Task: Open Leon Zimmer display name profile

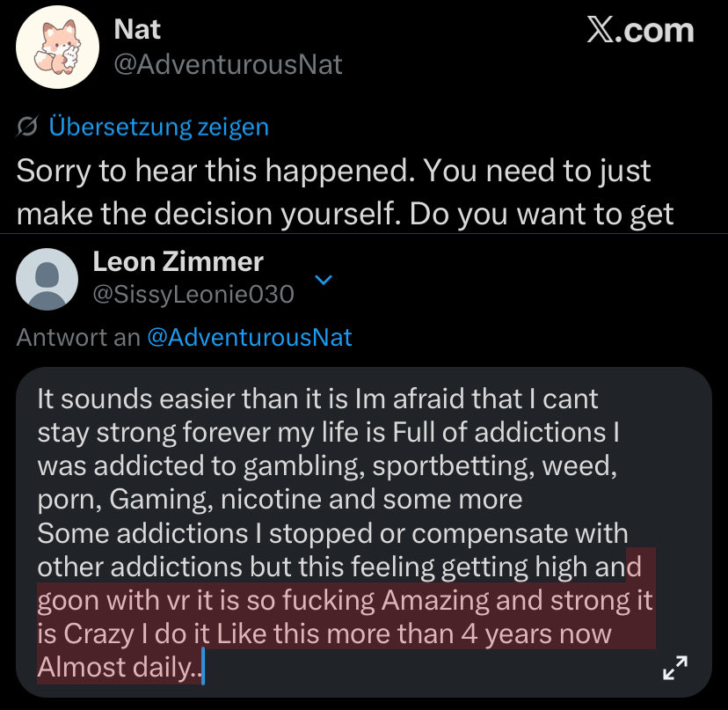Action: coord(178,261)
